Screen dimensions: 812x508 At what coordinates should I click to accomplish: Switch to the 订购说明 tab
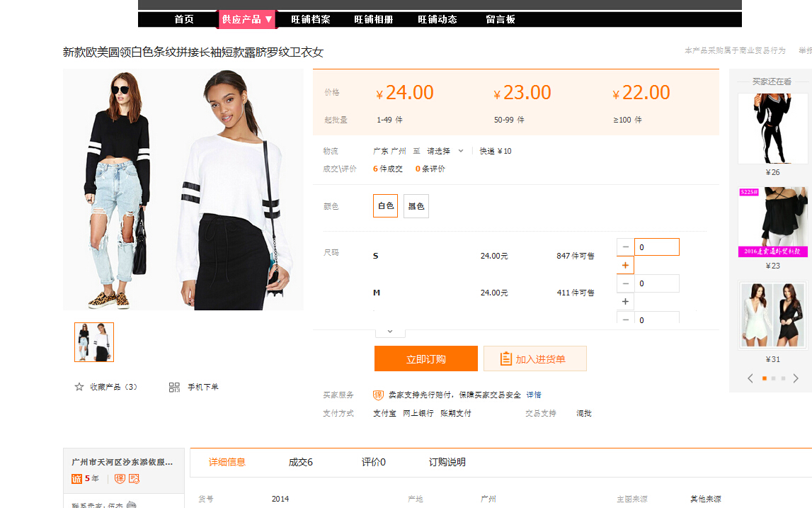(447, 462)
